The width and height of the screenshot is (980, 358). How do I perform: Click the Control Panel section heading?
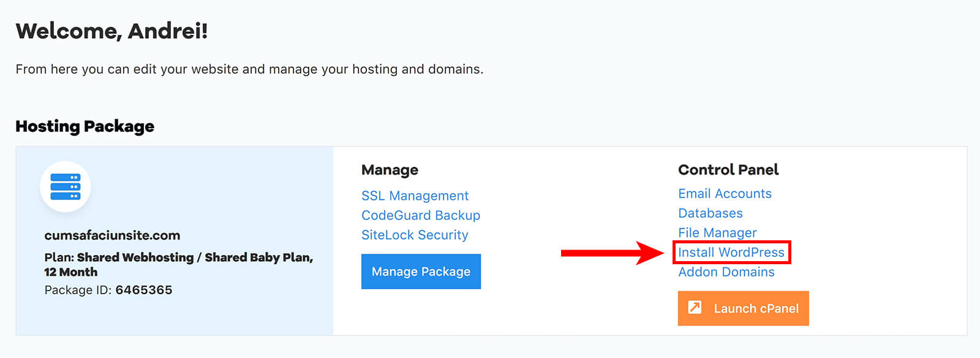(728, 170)
